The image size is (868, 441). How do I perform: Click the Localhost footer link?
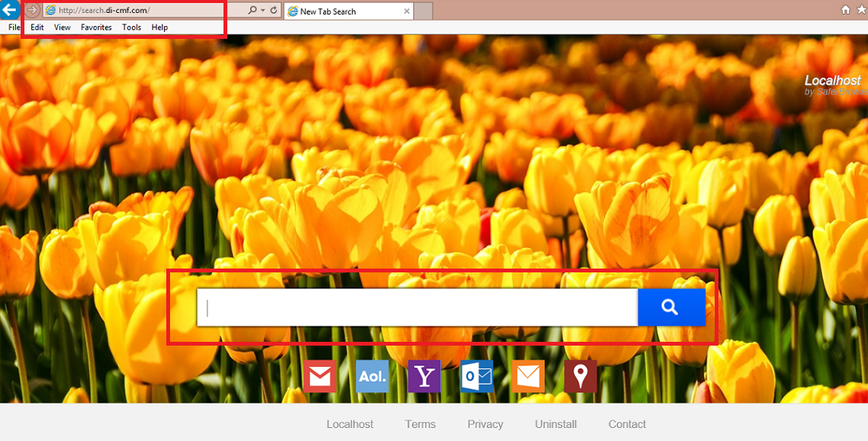pyautogui.click(x=350, y=424)
